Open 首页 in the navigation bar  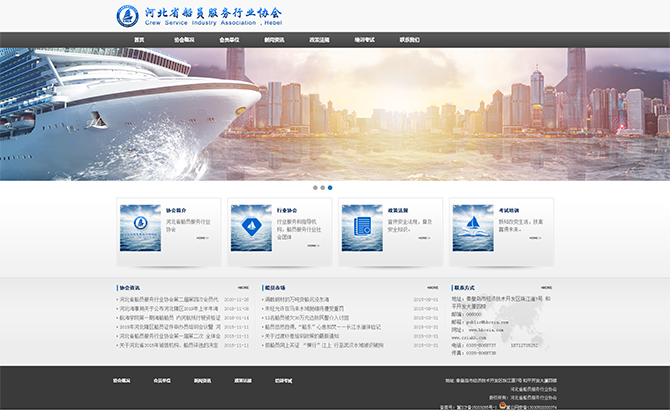(139, 40)
